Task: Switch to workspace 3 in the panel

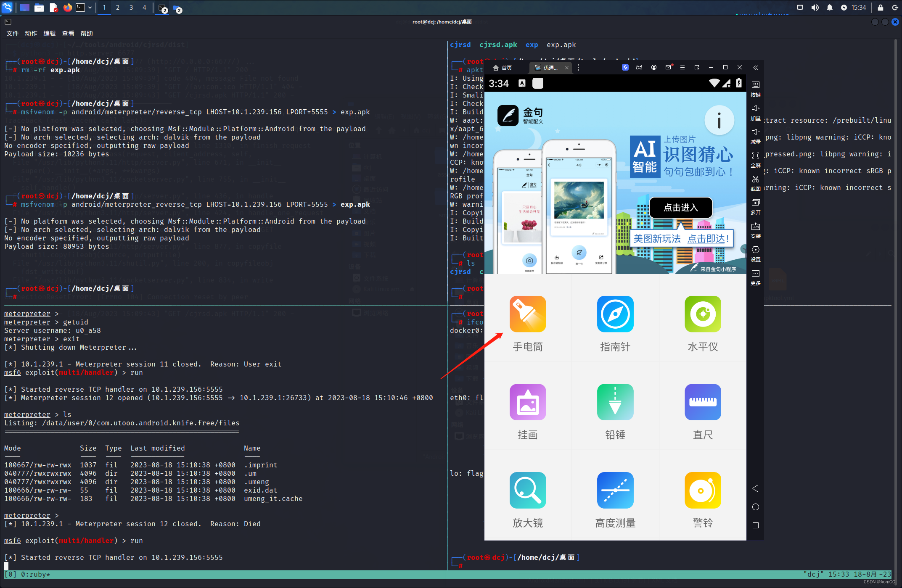Action: (x=131, y=8)
